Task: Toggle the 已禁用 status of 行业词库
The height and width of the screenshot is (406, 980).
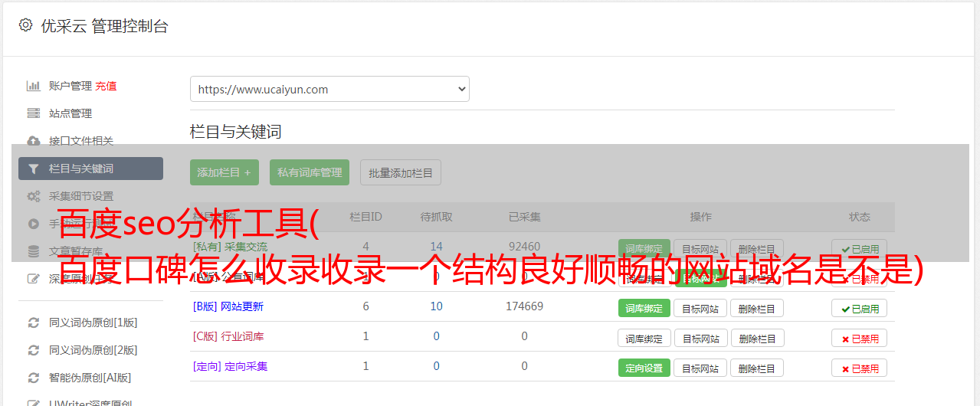Action: (860, 338)
